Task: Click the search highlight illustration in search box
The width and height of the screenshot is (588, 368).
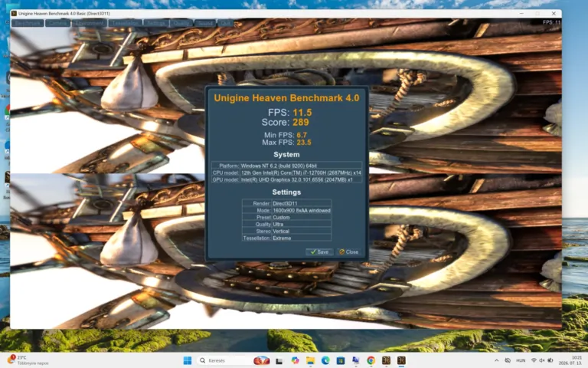Action: coord(262,360)
